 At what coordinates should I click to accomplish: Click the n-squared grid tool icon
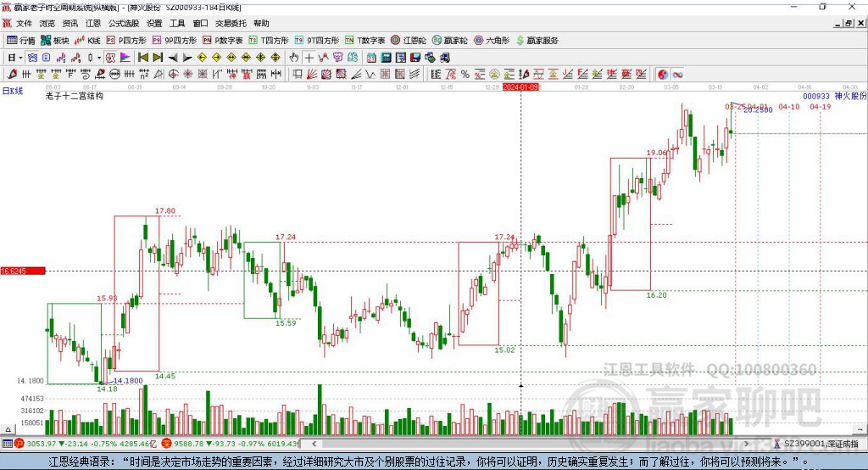(144, 74)
